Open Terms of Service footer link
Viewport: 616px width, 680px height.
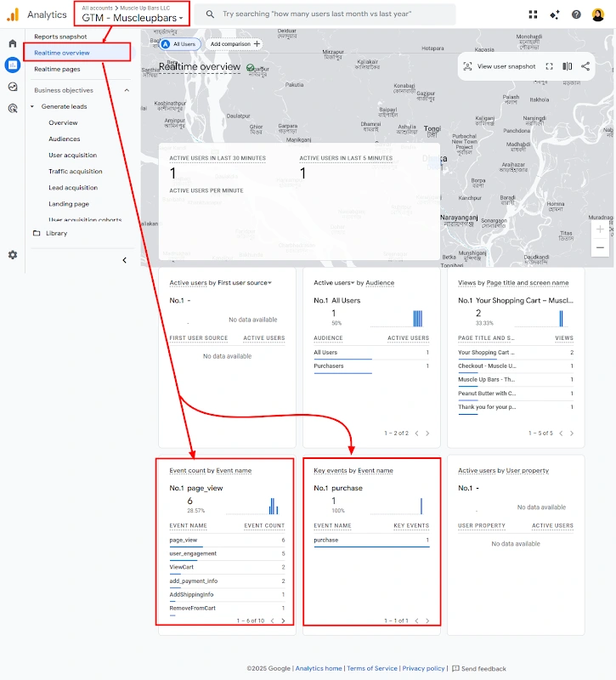372,668
